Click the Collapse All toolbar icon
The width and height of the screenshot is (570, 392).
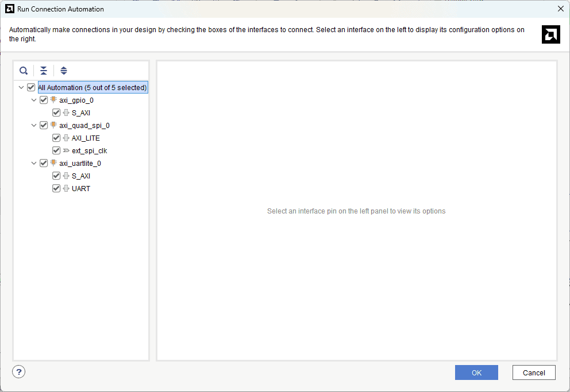coord(44,71)
